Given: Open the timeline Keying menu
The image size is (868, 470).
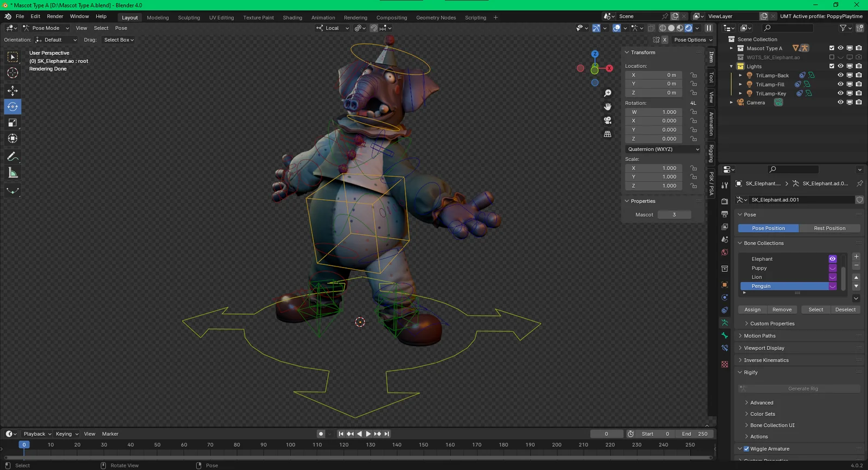Looking at the screenshot, I should pos(67,434).
